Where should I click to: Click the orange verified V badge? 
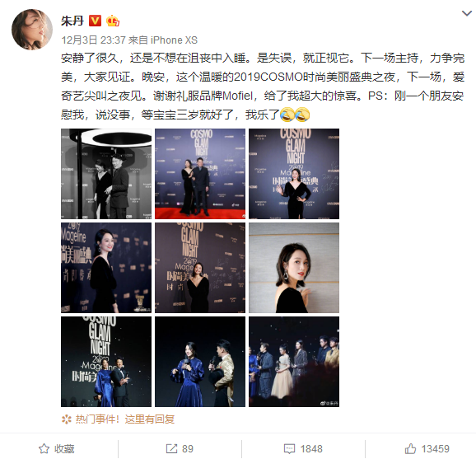[x=95, y=21]
